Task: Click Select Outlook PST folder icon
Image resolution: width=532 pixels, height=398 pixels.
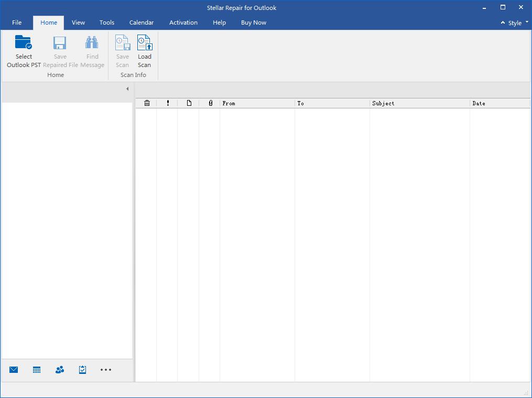Action: coord(24,42)
